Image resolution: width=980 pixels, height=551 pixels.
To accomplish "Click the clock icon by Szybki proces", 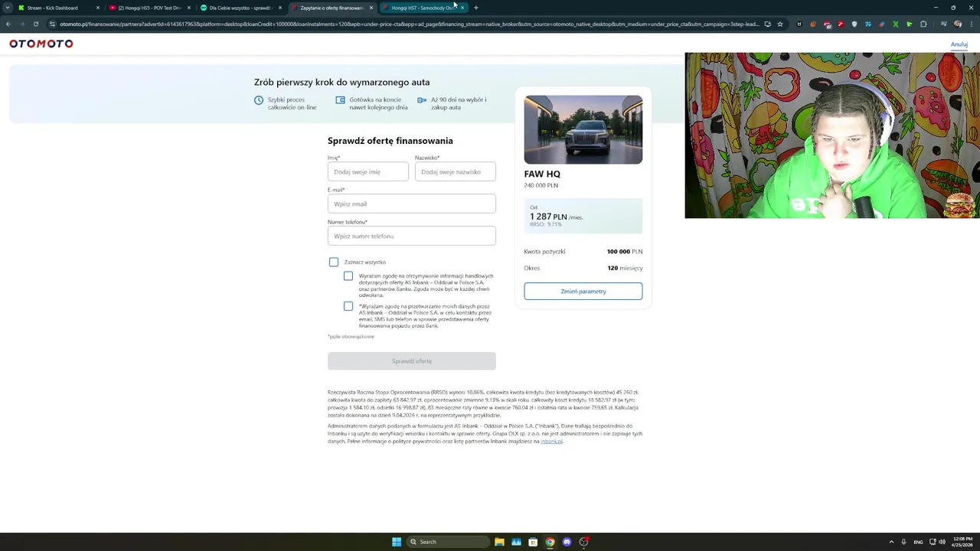I will tap(259, 100).
